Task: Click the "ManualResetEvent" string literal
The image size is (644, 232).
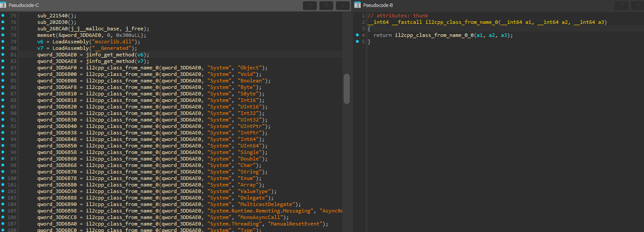Action: coord(294,224)
